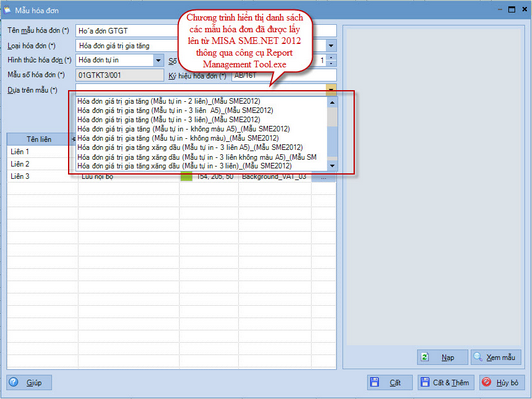The height and width of the screenshot is (399, 532).
Task: Click the Cất & Thêm button
Action: click(446, 382)
